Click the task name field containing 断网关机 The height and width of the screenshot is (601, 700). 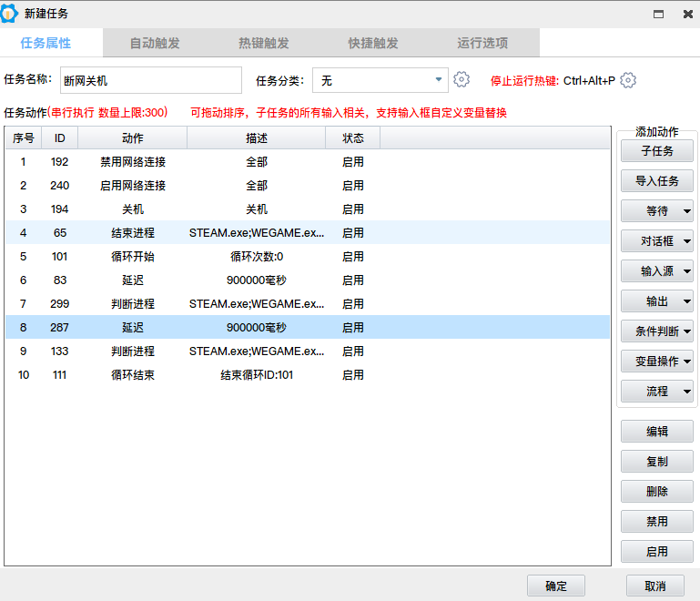tap(151, 80)
